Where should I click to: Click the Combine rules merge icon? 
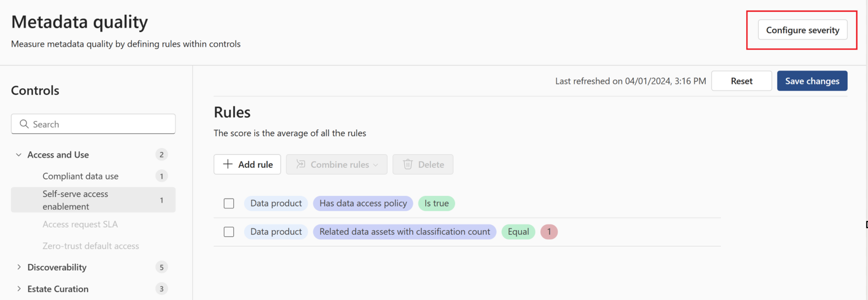301,164
